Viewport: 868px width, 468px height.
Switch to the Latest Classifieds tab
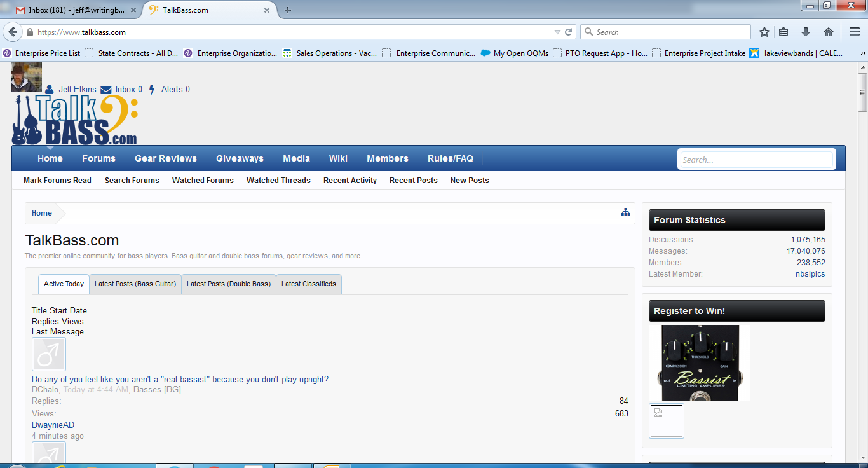[x=309, y=284]
